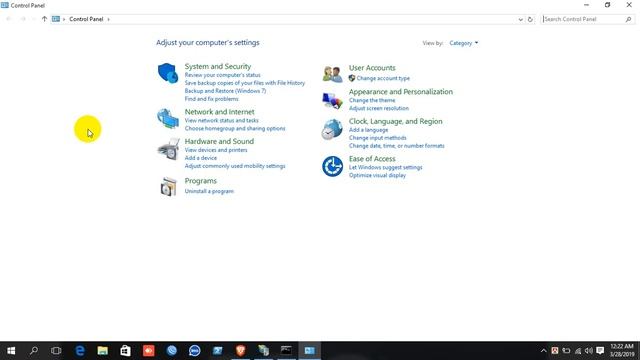Image resolution: width=640 pixels, height=360 pixels.
Task: Click the active Control Panel taskbar button
Action: (309, 351)
